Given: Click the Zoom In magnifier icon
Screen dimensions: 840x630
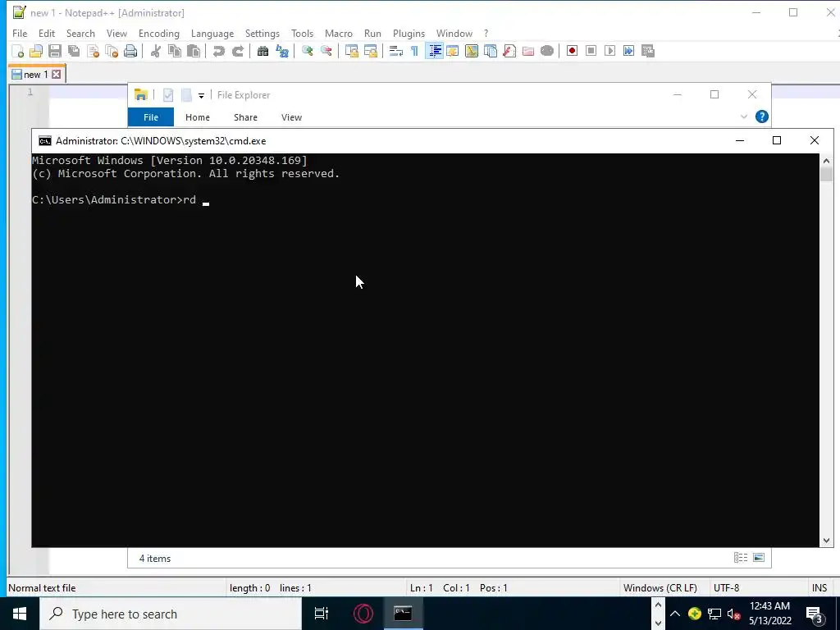Looking at the screenshot, I should pyautogui.click(x=308, y=51).
